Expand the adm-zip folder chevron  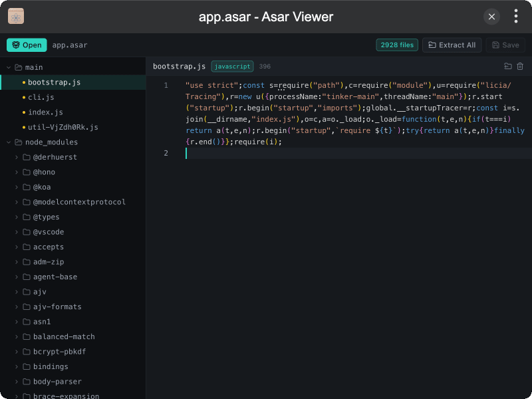17,261
